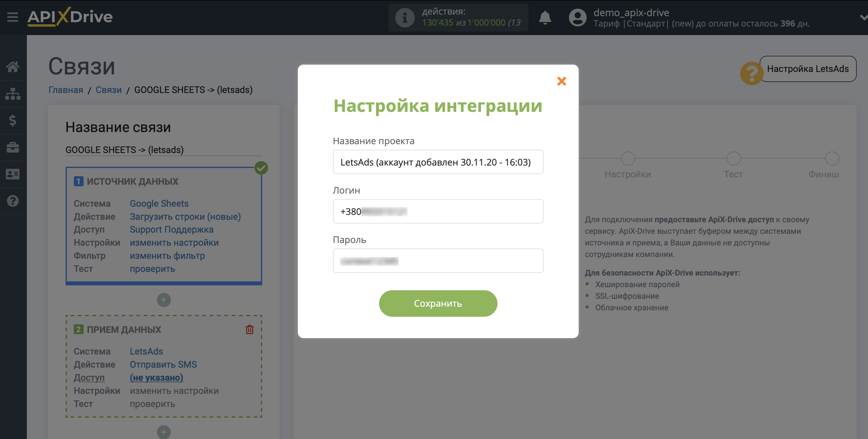The width and height of the screenshot is (868, 439).
Task: Select the Финиш step marker
Action: click(832, 159)
